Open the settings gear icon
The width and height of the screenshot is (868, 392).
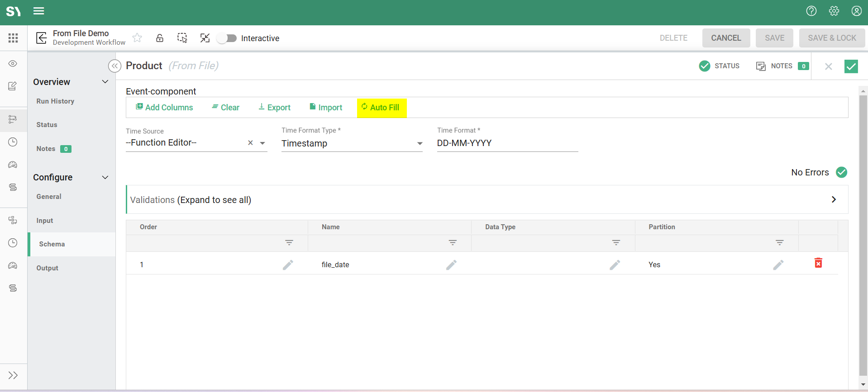pos(834,11)
